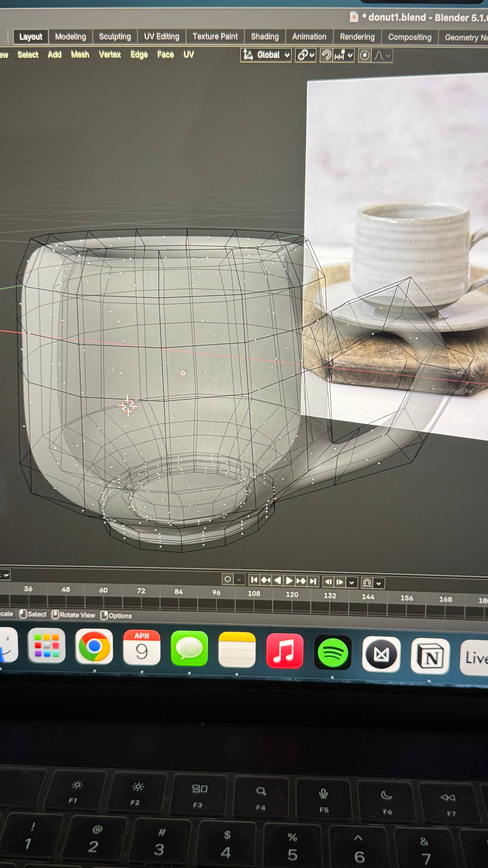488x868 pixels.
Task: Open the Edge menu
Action: click(x=139, y=55)
